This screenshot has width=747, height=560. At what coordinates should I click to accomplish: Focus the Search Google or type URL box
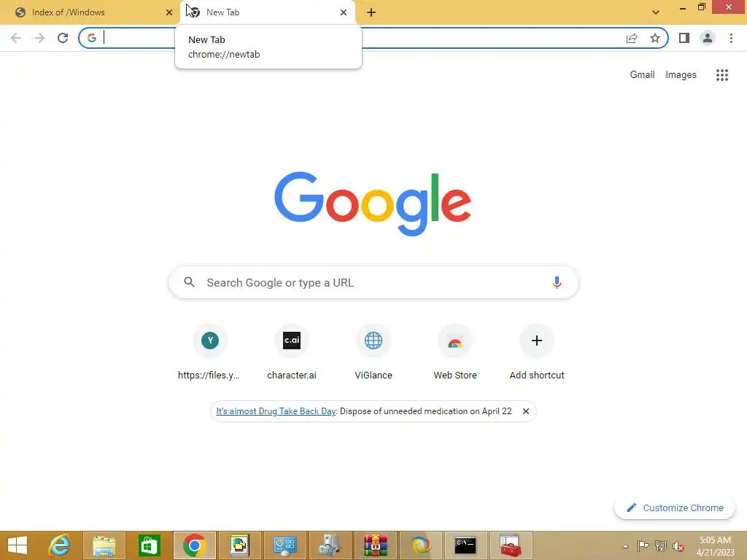tap(373, 282)
